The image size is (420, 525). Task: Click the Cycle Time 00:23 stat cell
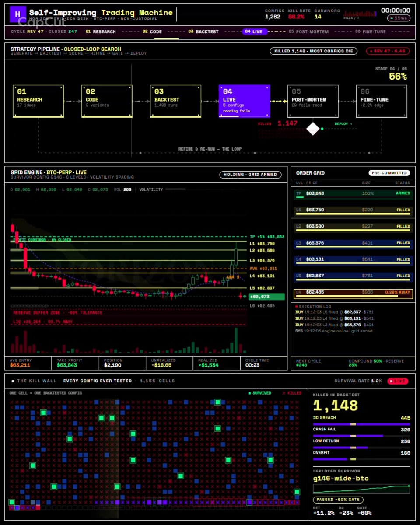click(x=263, y=363)
